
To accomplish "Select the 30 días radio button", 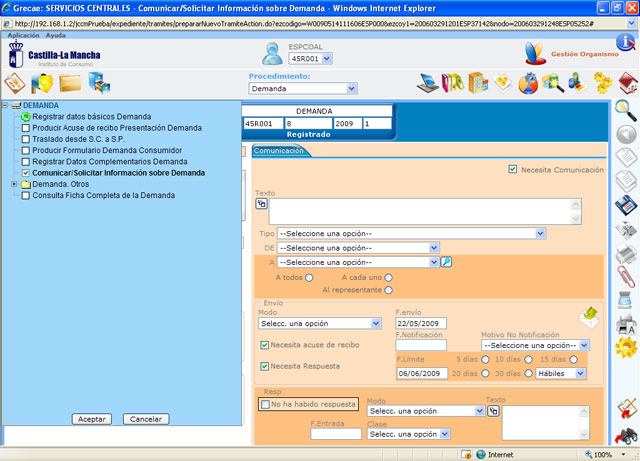I will click(528, 373).
